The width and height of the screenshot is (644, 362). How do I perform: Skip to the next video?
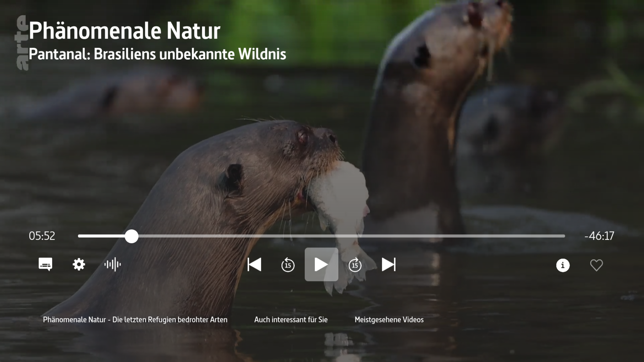coord(388,264)
